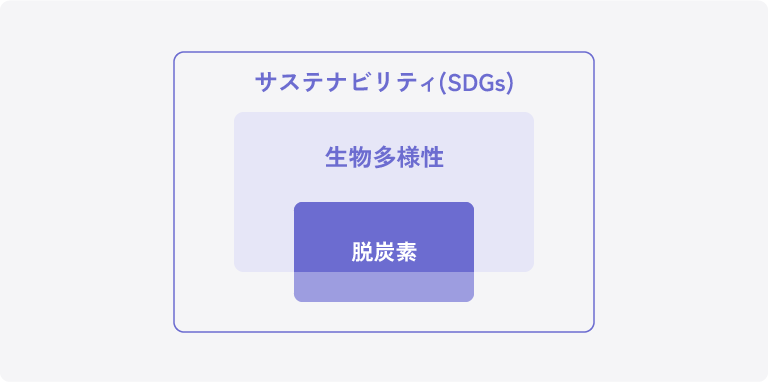Click the 素 character in the dark box

(x=406, y=252)
